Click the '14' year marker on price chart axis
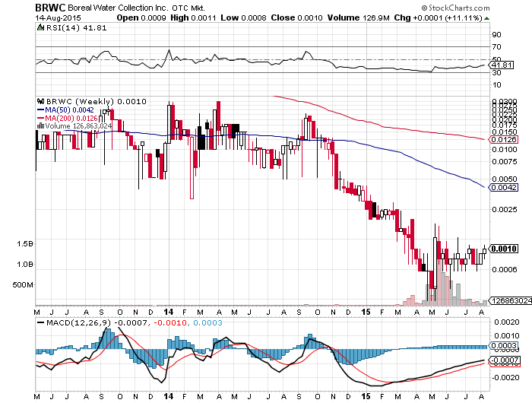Image resolution: width=532 pixels, height=403 pixels. (168, 312)
